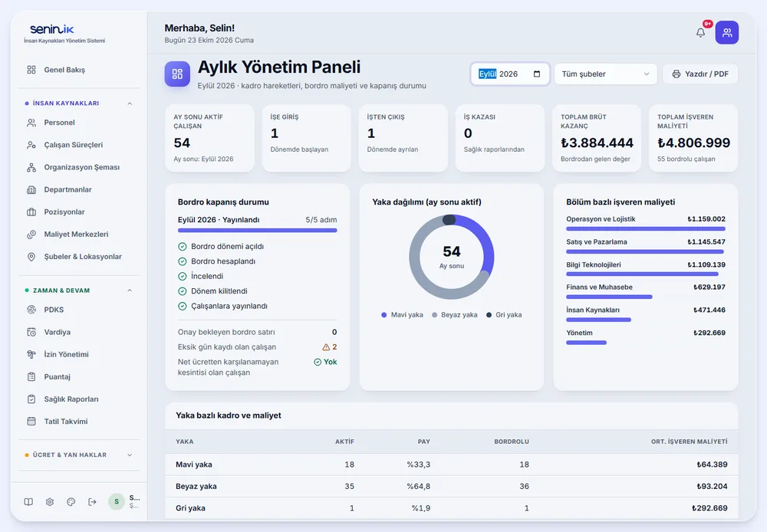Click the Beyaz yaka table row label
This screenshot has height=532, width=767.
coord(196,487)
